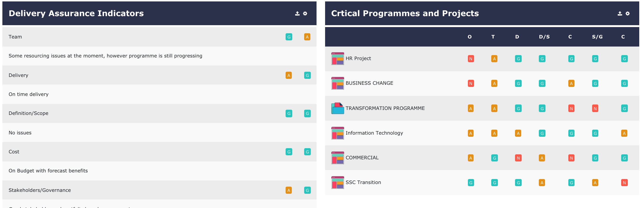Click the TRANSFORMATION PROGRAMME folder icon
Screen dimensions: 644x208
coord(337,108)
